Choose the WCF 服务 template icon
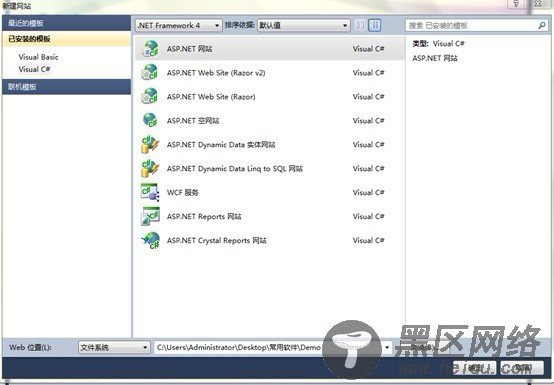Image resolution: width=554 pixels, height=385 pixels. 150,192
